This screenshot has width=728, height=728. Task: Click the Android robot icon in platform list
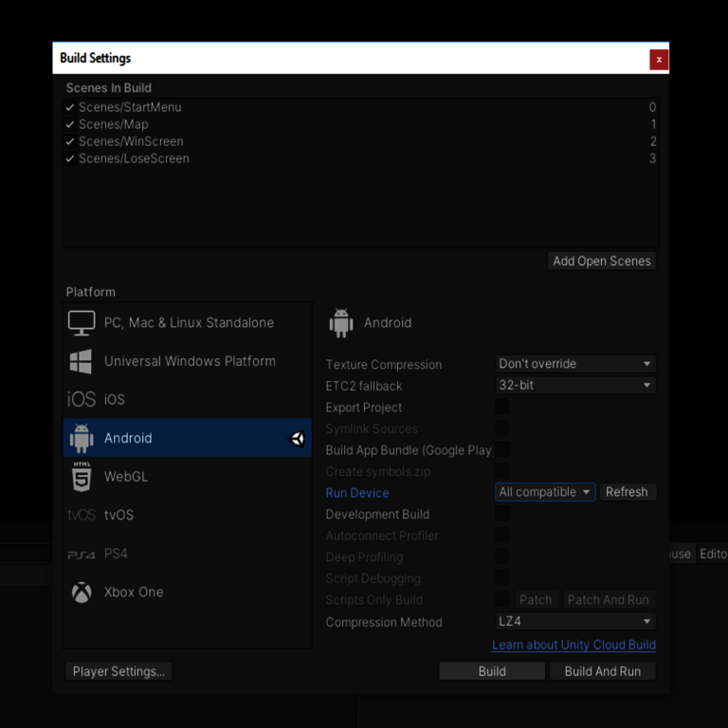click(x=82, y=438)
